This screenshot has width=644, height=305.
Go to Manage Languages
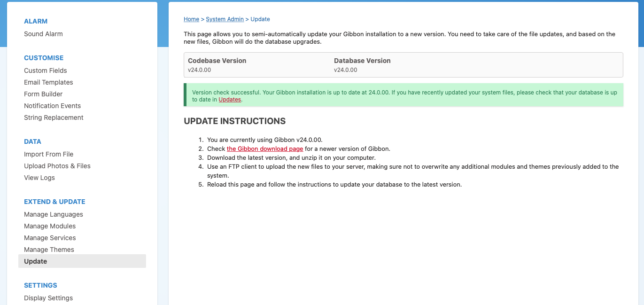point(54,214)
